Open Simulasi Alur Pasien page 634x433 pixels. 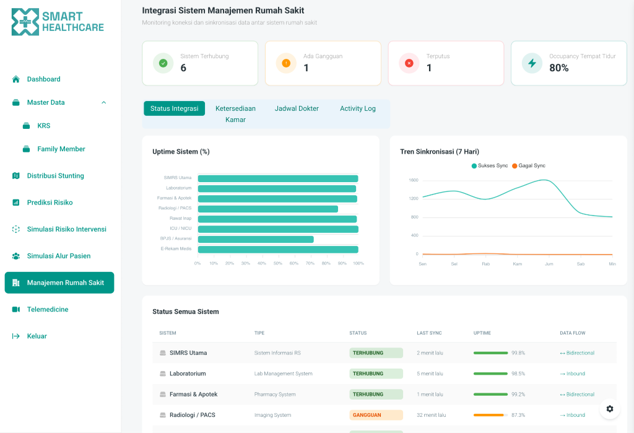(59, 256)
